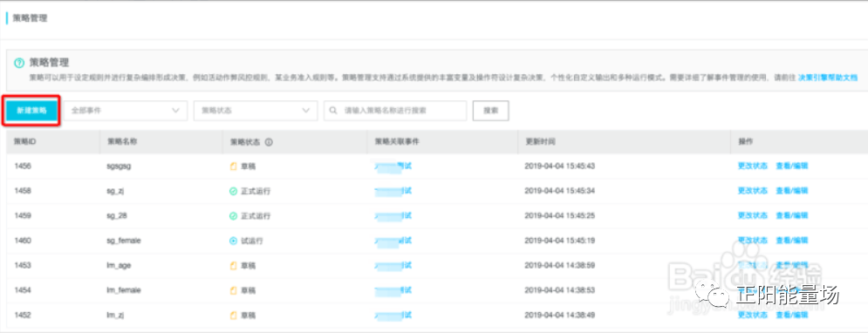Click strategy ID 1460
Viewport: 868px width, 333px height.
23,241
